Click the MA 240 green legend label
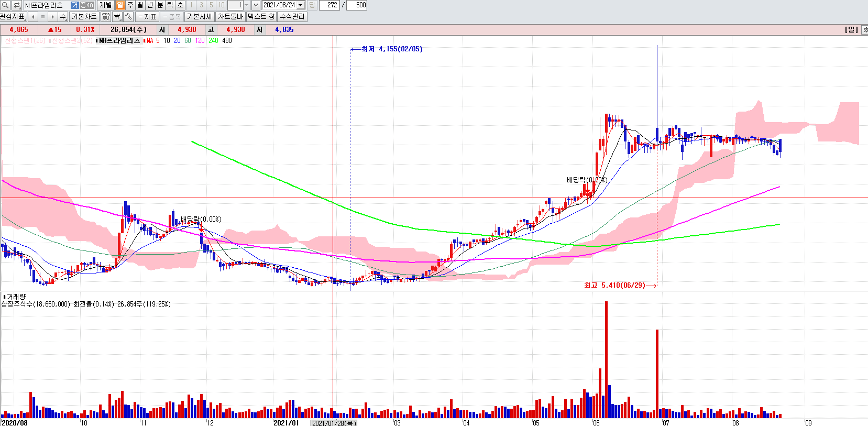Image resolution: width=868 pixels, height=426 pixels. [x=213, y=40]
